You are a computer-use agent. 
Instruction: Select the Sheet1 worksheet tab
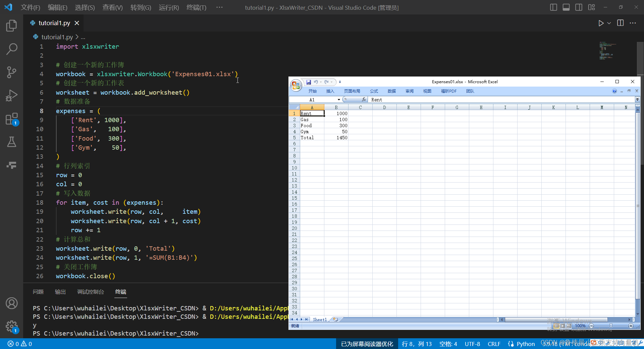click(319, 319)
